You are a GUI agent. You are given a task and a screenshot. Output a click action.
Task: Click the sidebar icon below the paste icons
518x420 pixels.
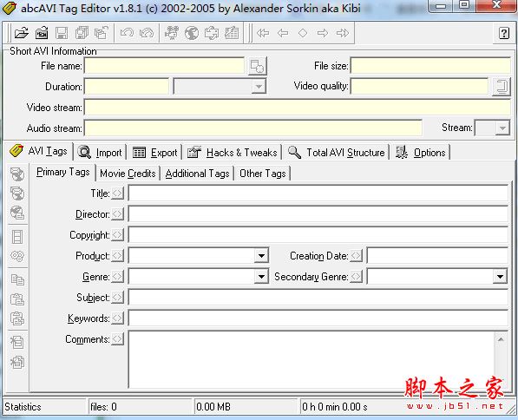pyautogui.click(x=17, y=343)
